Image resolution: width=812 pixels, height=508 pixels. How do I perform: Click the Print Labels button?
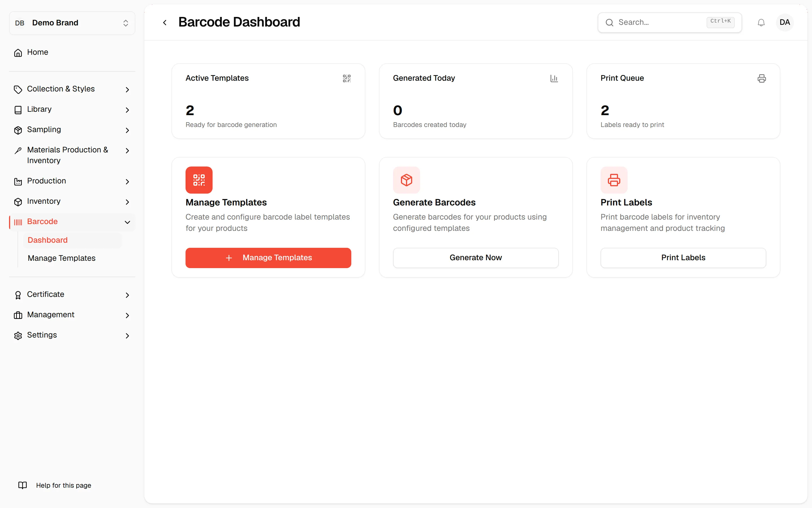tap(683, 258)
